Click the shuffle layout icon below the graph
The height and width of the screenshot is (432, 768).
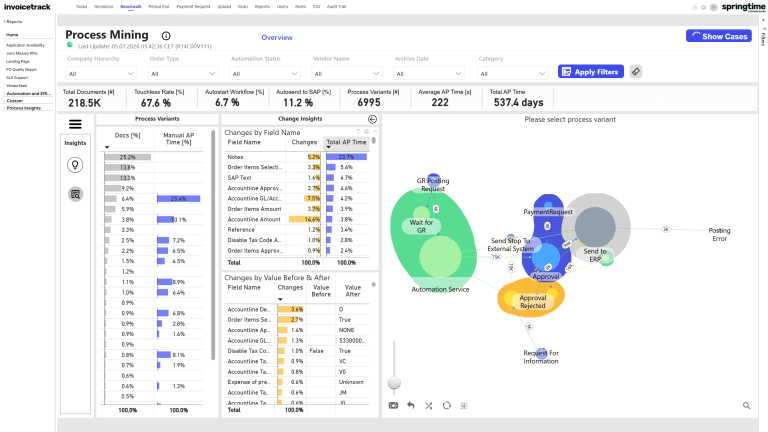point(429,406)
